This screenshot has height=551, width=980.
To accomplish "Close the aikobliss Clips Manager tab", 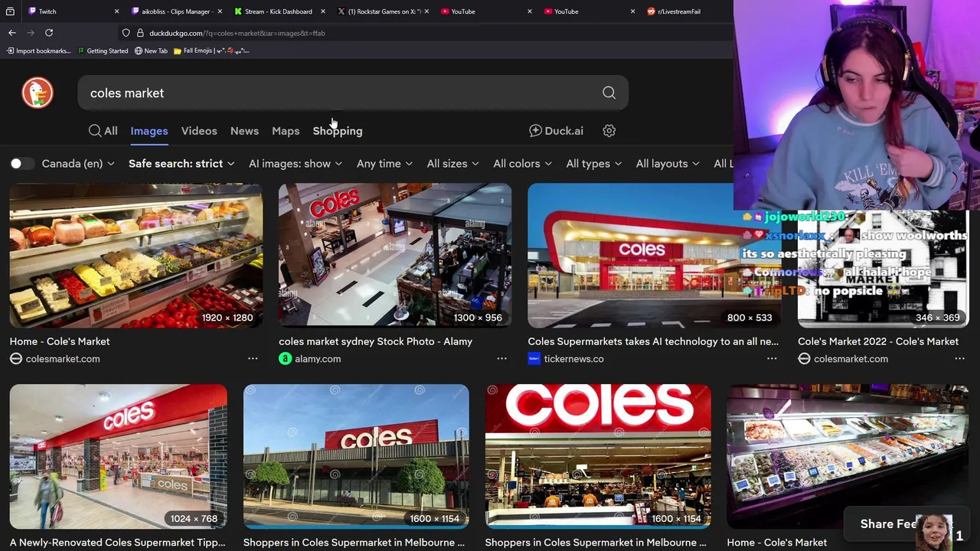I will (220, 11).
